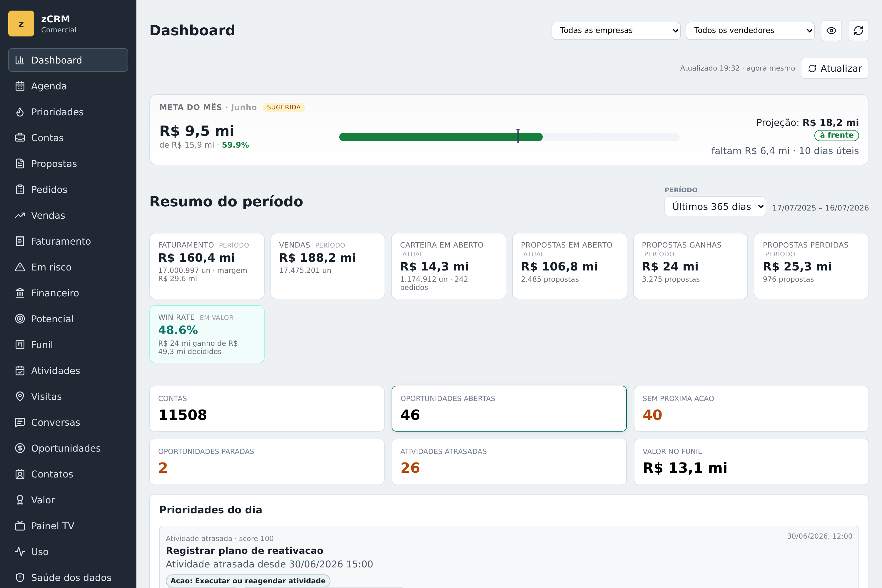Click the Atualizado 19:32 · agora mesmo text

click(737, 68)
